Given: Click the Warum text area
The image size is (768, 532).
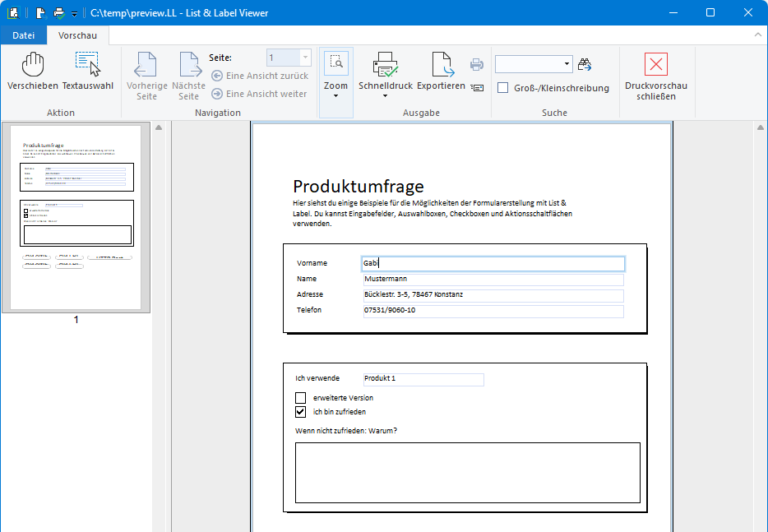Looking at the screenshot, I should [x=467, y=472].
